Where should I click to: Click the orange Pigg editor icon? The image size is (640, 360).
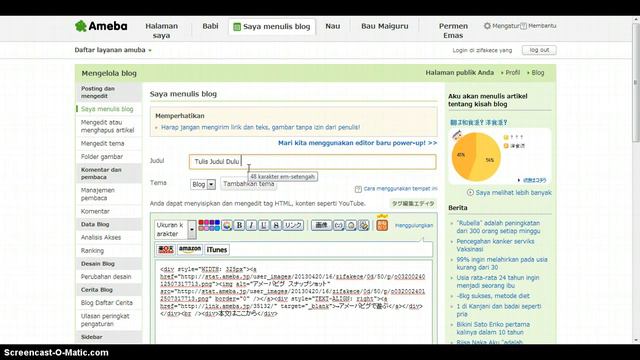(382, 225)
